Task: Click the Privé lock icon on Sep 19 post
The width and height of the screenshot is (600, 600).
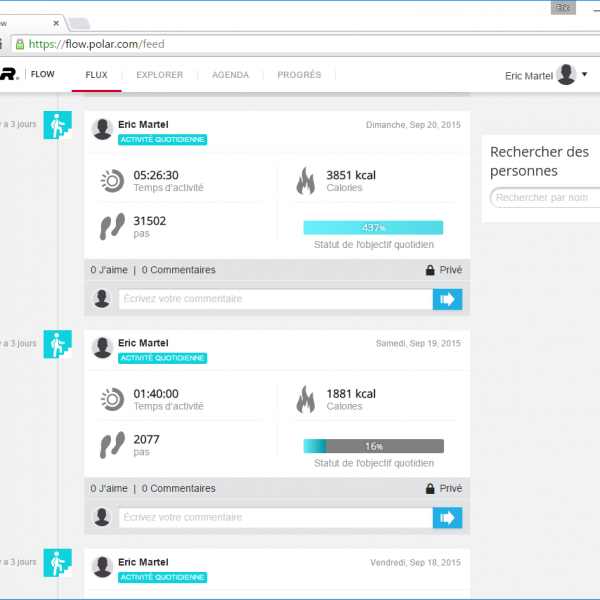Action: pyautogui.click(x=430, y=489)
